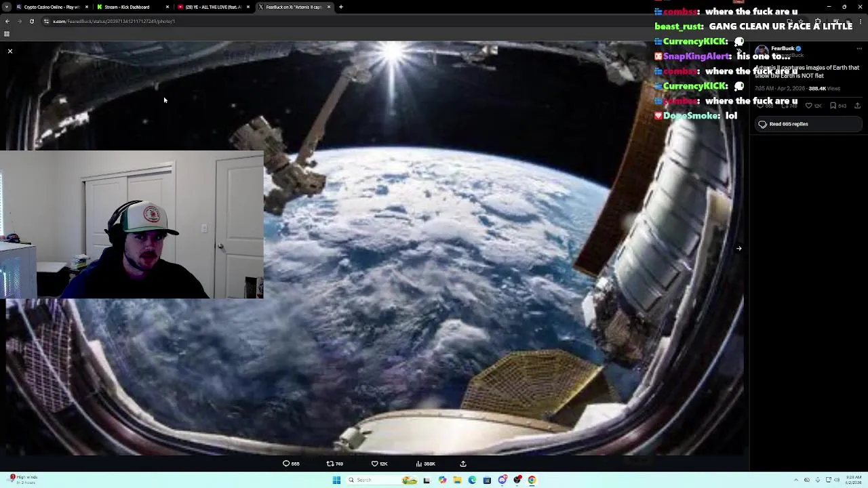Go forward in browser history
Image resolution: width=868 pixels, height=488 pixels.
click(20, 21)
